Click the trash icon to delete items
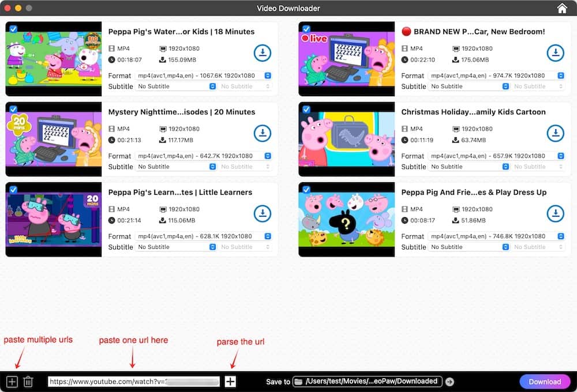Viewport: 577px width, 392px height. (28, 382)
